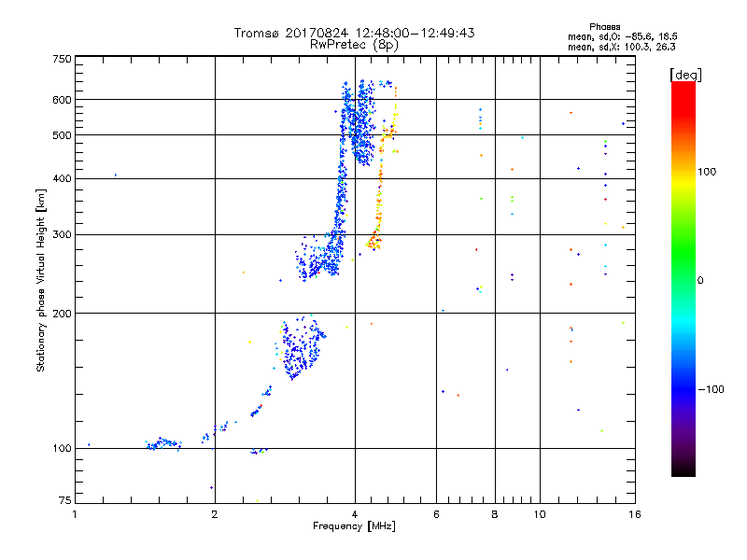Click the y-axis tick label '500'
This screenshot has width=747, height=560.
tap(62, 135)
